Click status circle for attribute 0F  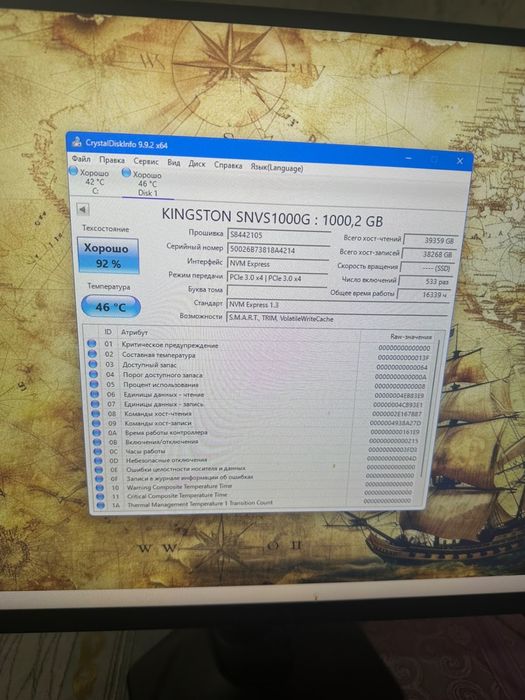coord(99,478)
